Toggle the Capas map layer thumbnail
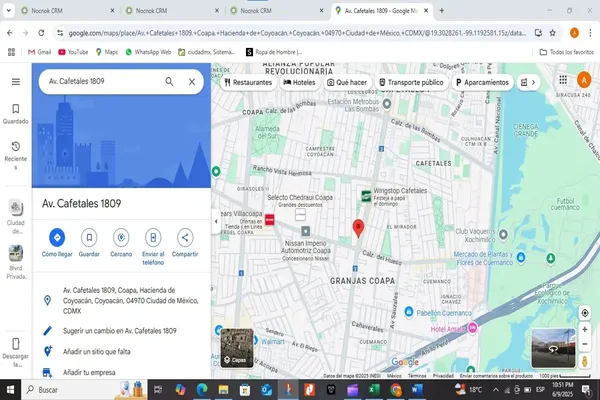This screenshot has width=600, height=400. pos(237,347)
